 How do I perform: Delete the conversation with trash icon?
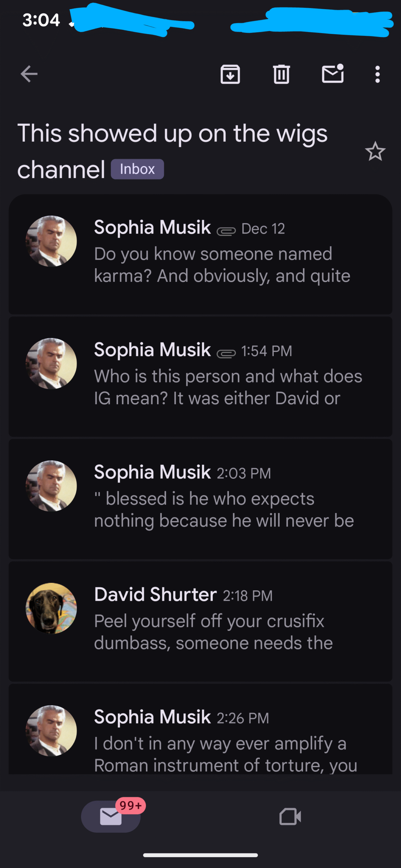point(281,74)
